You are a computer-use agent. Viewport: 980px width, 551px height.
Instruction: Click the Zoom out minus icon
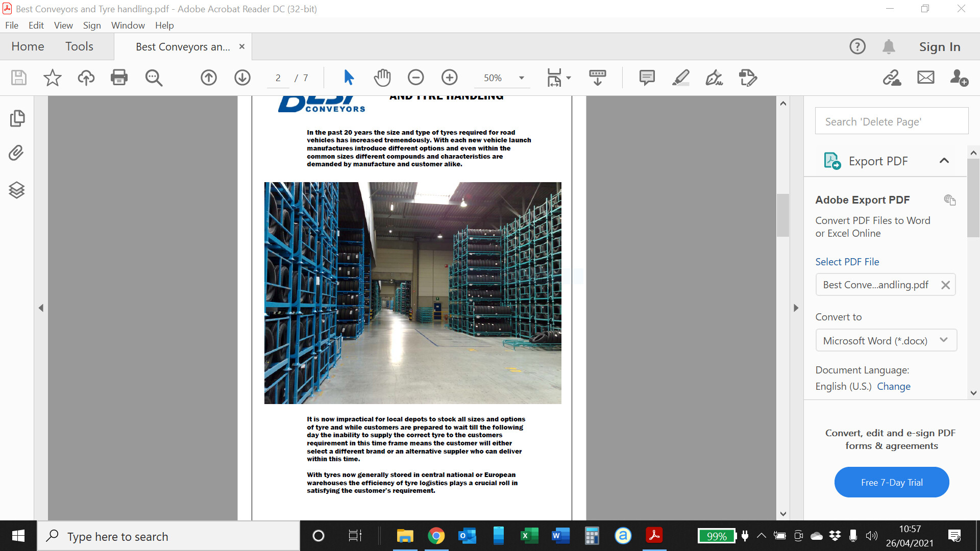pos(415,78)
